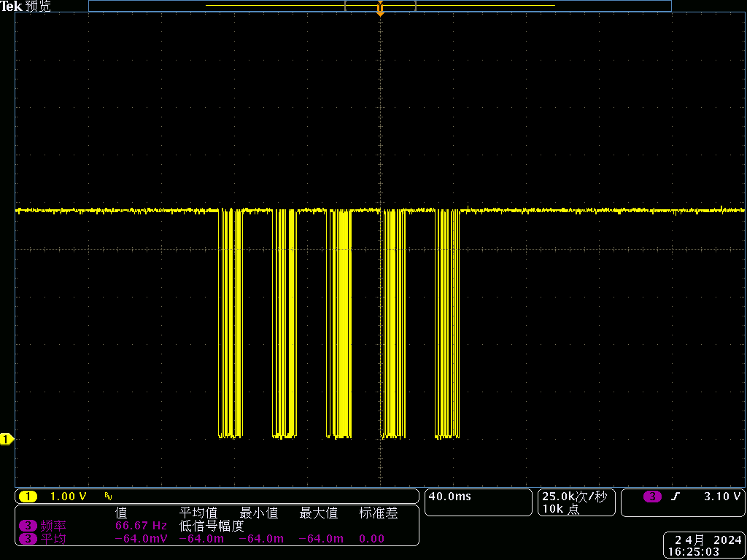Click the 66.67 Hz frequency value

(142, 526)
